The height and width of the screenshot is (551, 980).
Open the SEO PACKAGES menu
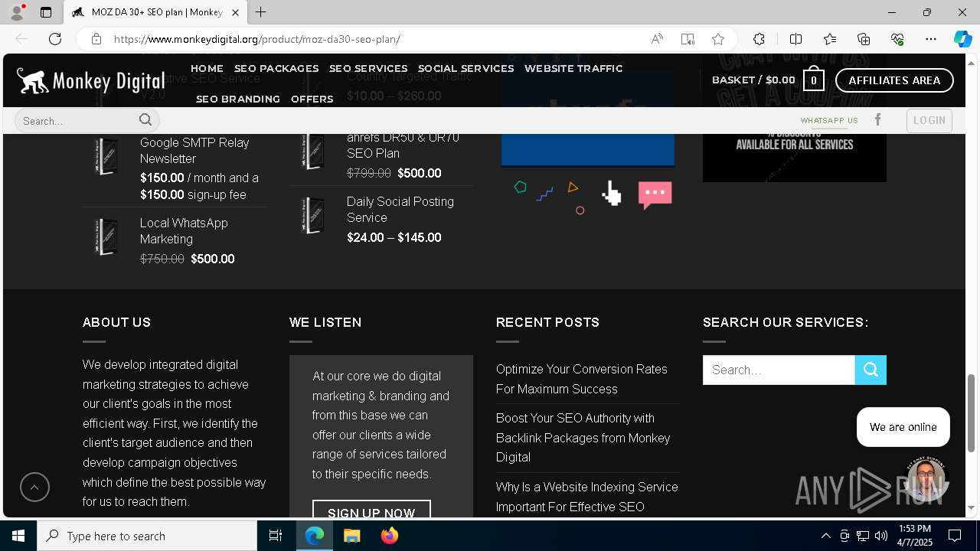click(276, 68)
